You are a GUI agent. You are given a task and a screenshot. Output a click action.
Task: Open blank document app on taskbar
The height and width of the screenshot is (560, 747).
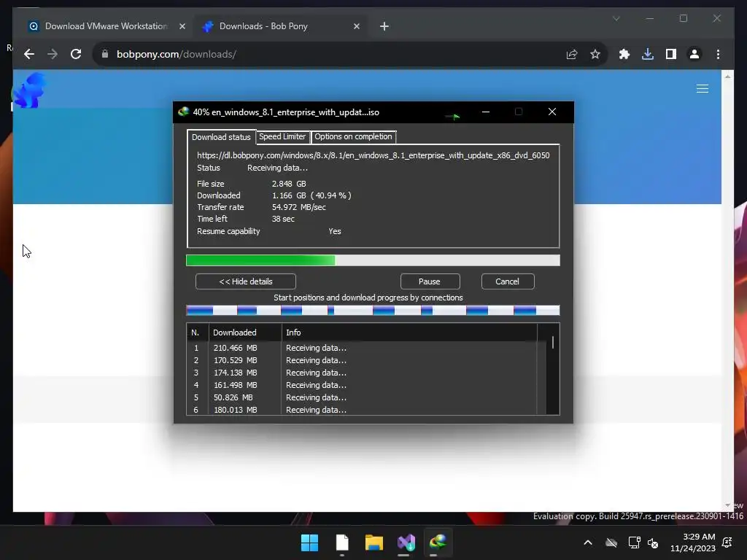(x=342, y=542)
